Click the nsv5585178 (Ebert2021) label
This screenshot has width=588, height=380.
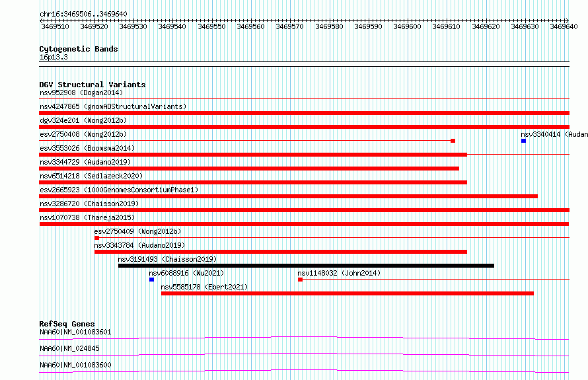[x=204, y=287]
